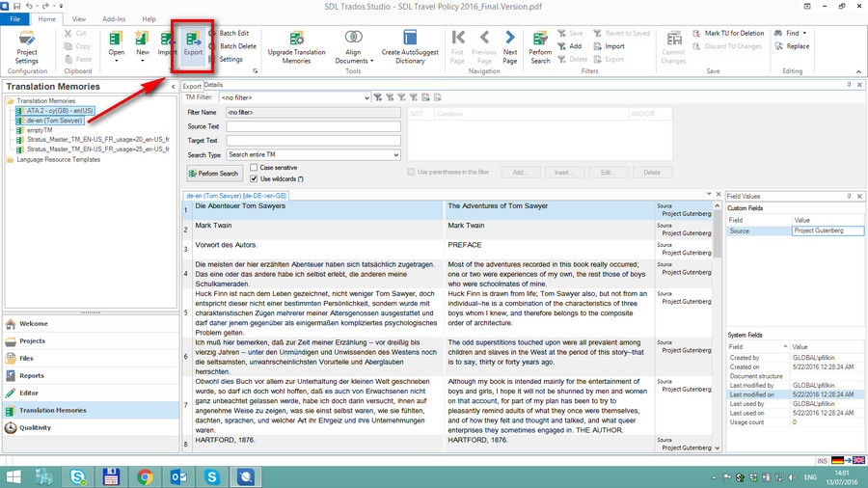This screenshot has height=488, width=868.
Task: Select the Language Resource Templates folder
Action: point(58,159)
